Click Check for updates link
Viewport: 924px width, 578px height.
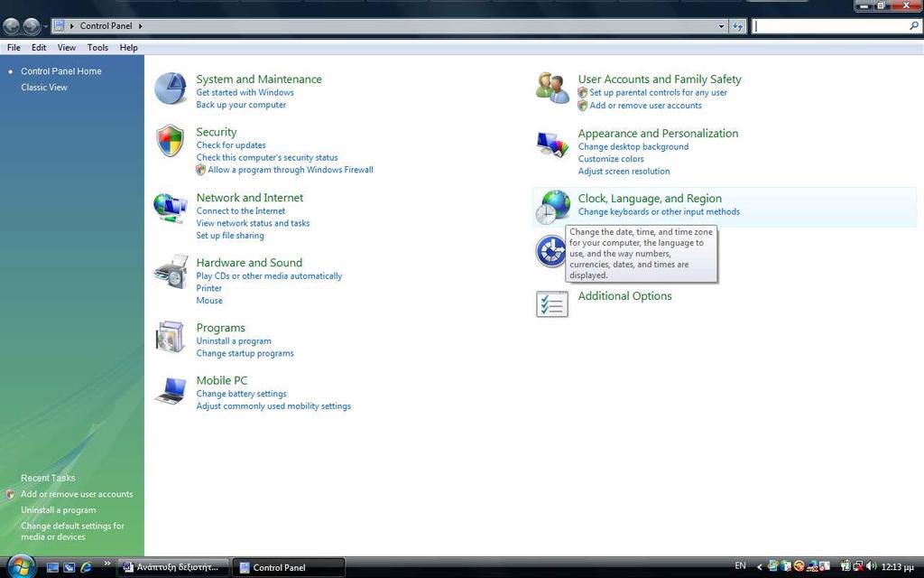(231, 145)
